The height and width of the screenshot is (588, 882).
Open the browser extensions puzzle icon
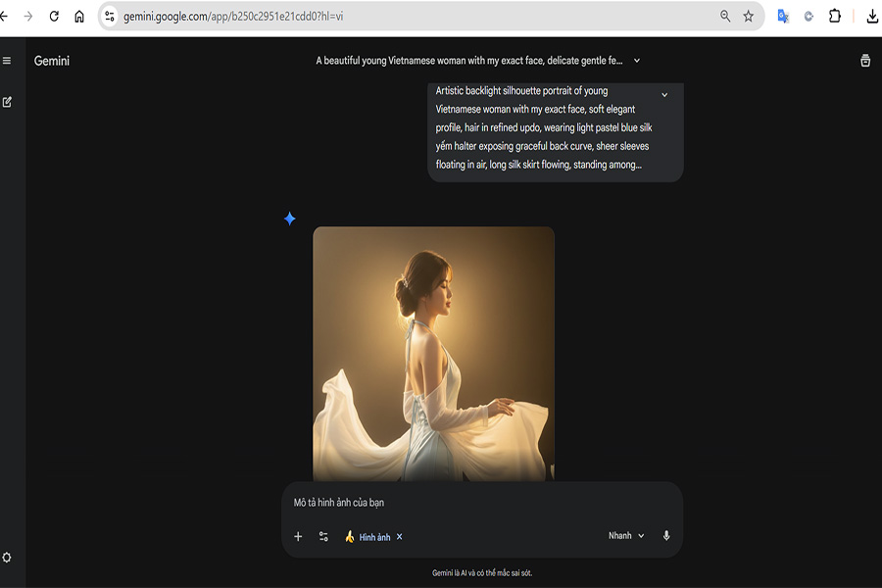[x=835, y=17]
